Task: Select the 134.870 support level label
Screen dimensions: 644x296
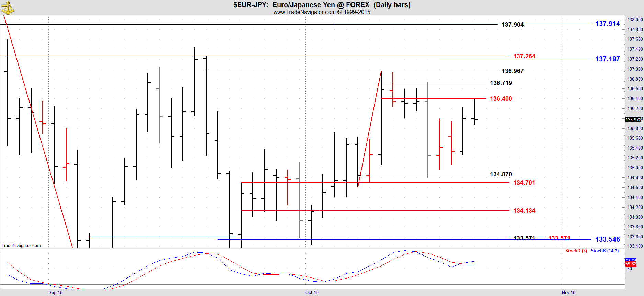Action: (x=501, y=174)
